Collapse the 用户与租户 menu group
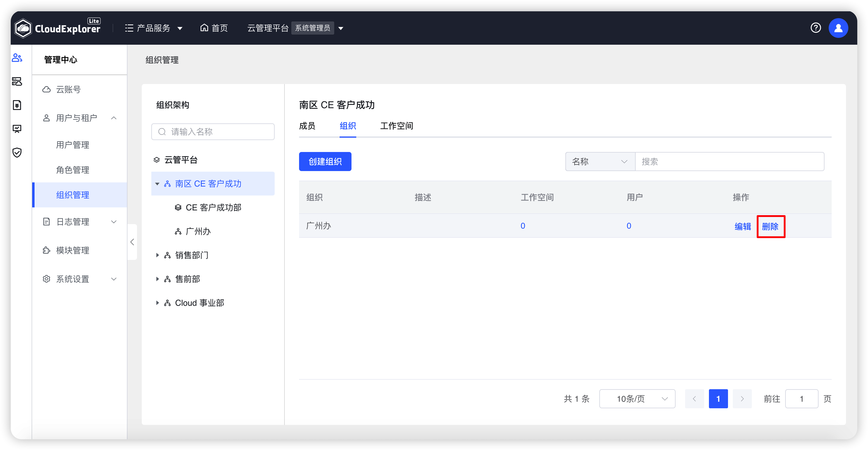 tap(114, 118)
